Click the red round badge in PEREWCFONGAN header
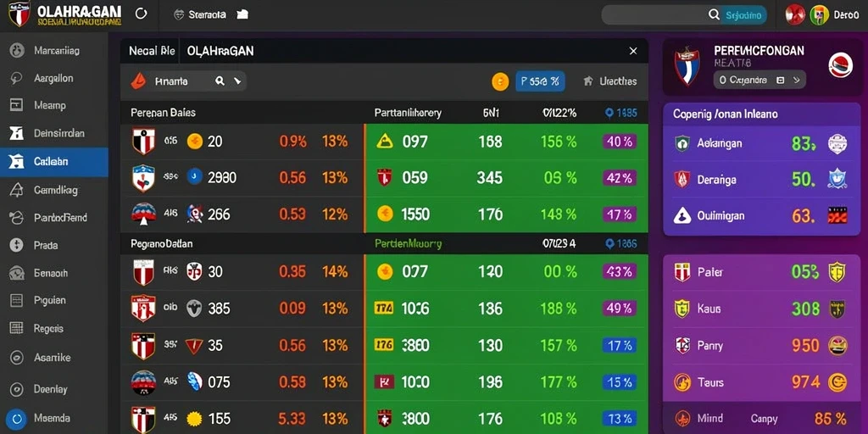Image resolution: width=868 pixels, height=434 pixels. coord(840,66)
